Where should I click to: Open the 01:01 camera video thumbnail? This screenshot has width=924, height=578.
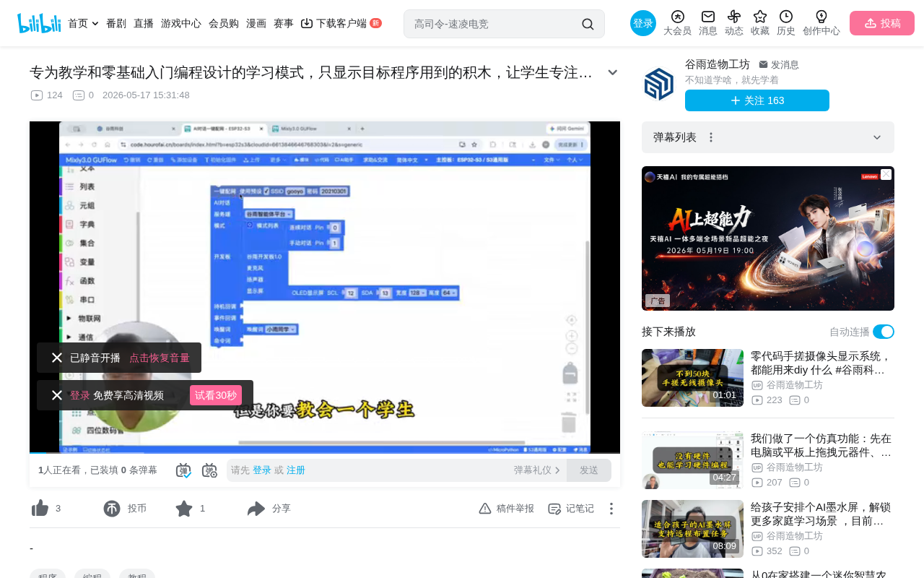(692, 378)
